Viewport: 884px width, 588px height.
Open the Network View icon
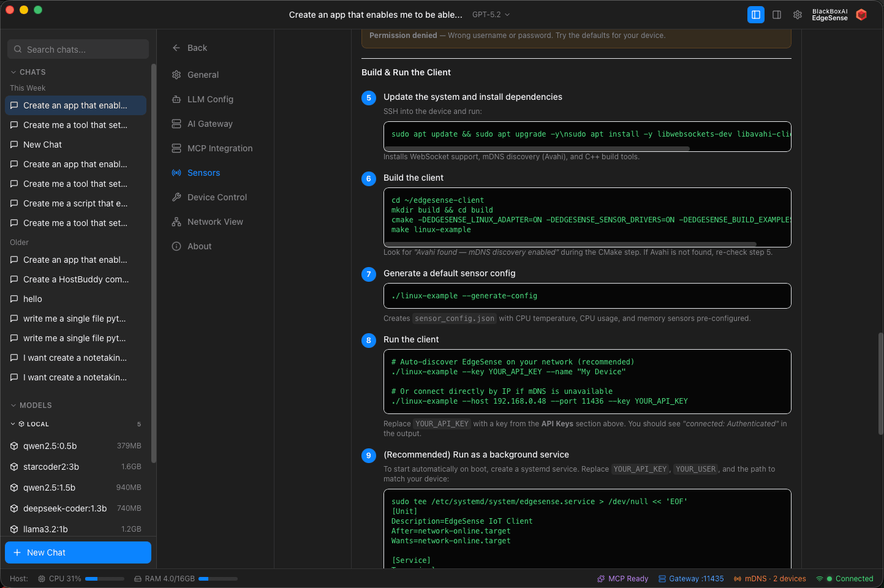pyautogui.click(x=176, y=222)
